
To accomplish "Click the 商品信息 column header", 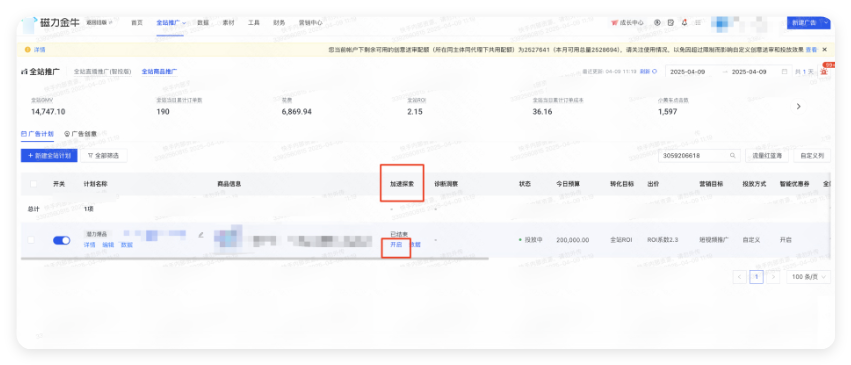I will [x=229, y=184].
